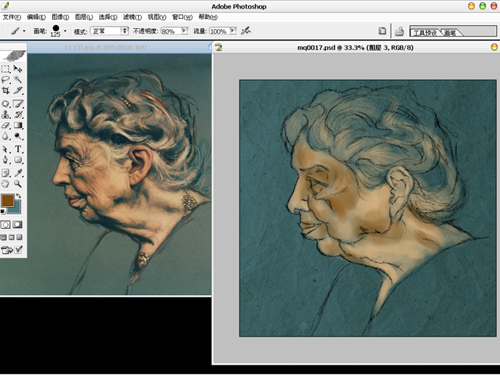Open the brush size 125 picker arrow

click(x=65, y=31)
